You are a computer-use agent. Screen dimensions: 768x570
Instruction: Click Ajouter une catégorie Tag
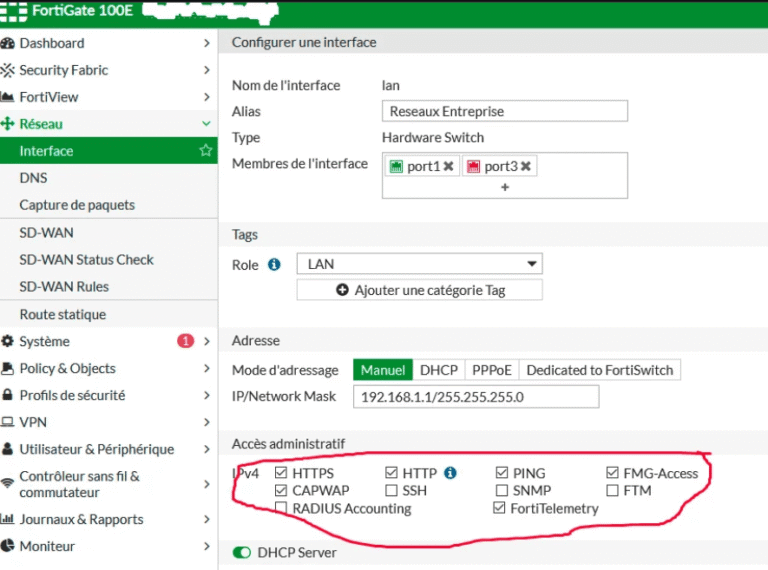pos(419,290)
